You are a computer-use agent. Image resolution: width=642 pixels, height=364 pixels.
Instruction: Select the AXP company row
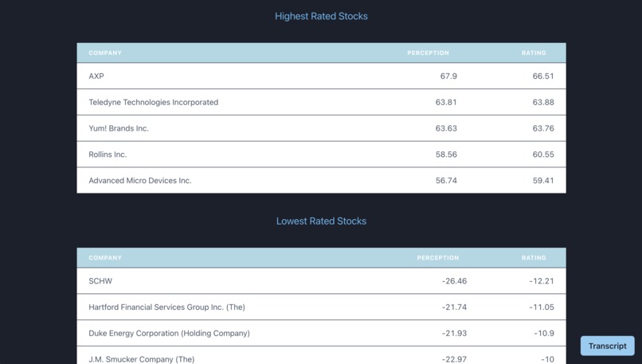click(x=322, y=76)
